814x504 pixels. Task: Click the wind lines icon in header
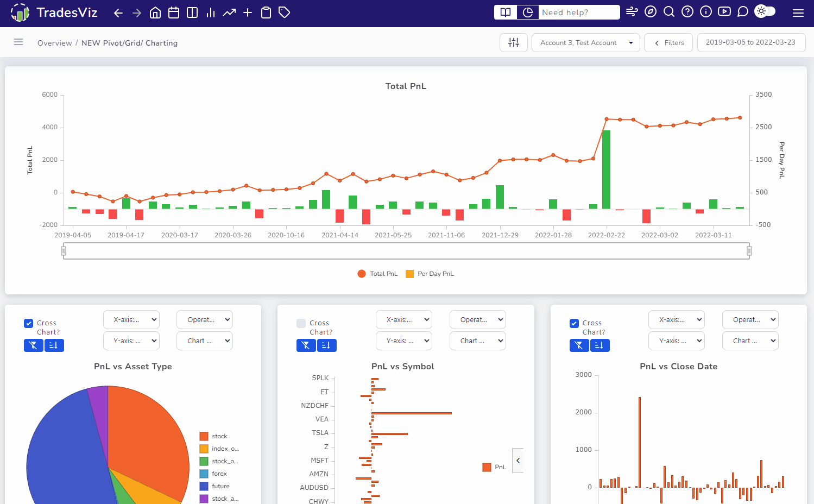(x=632, y=11)
